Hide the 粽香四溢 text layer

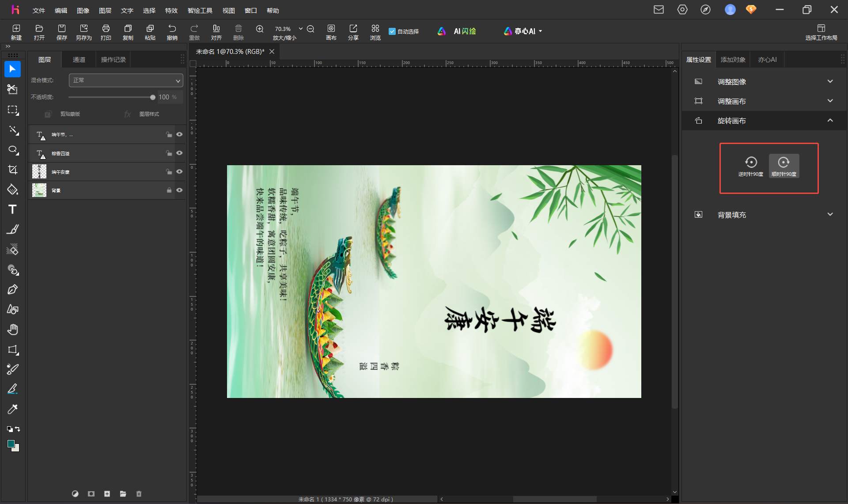click(x=179, y=153)
